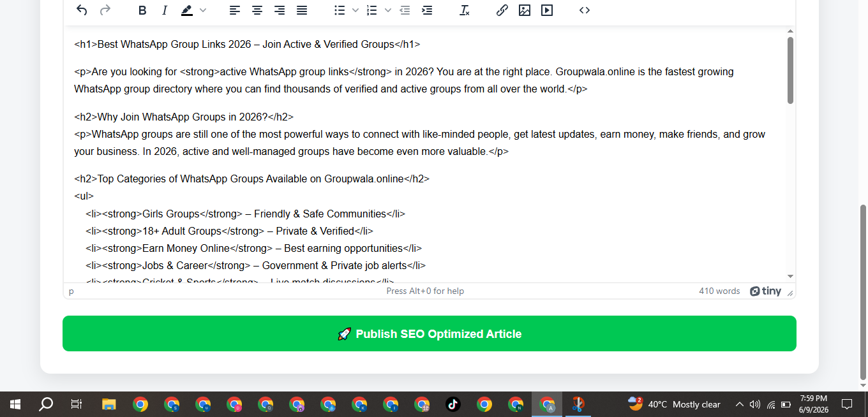This screenshot has width=868, height=417.
Task: Open File Explorer from taskbar
Action: (x=109, y=404)
